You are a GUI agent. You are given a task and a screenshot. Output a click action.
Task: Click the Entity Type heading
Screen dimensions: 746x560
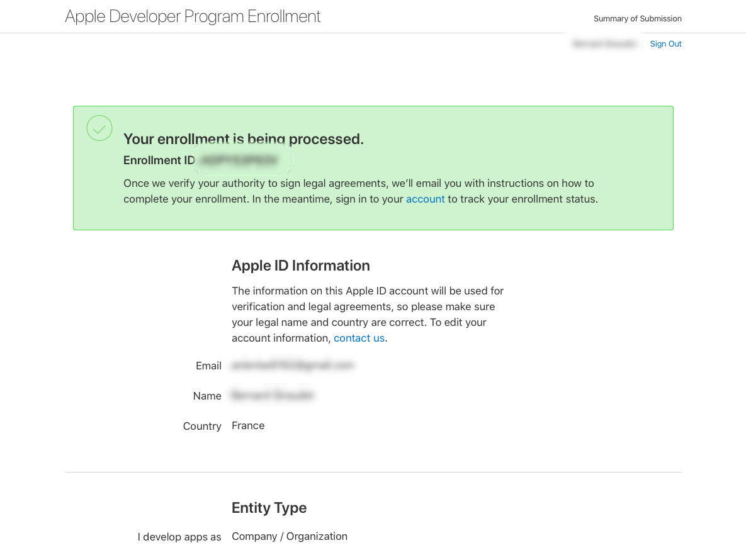pyautogui.click(x=269, y=508)
